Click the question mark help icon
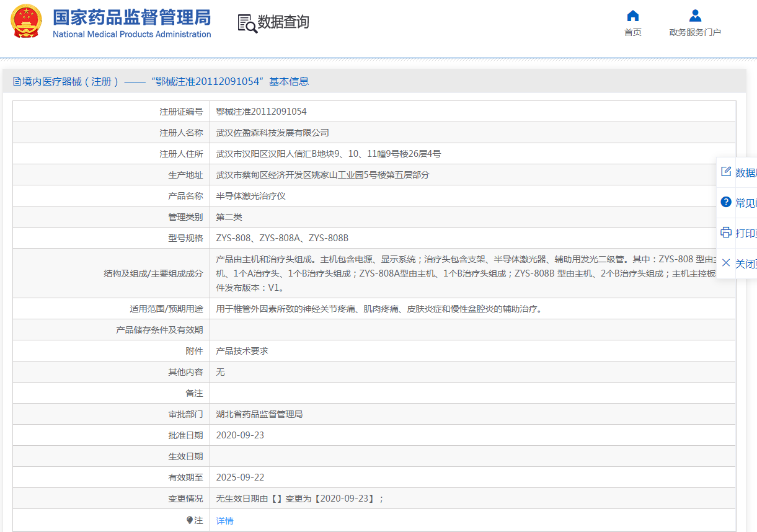Image resolution: width=757 pixels, height=532 pixels. coord(726,202)
